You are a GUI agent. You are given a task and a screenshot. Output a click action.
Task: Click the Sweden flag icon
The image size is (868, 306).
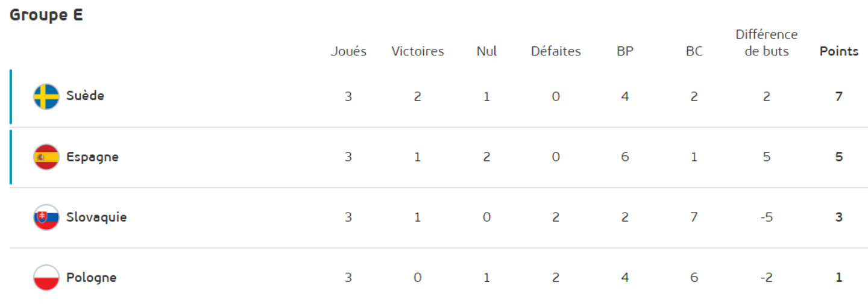(46, 96)
